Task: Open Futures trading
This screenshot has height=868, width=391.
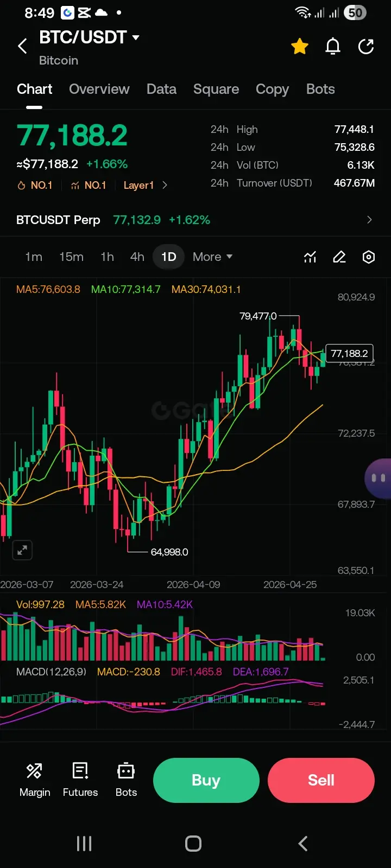Action: click(80, 780)
